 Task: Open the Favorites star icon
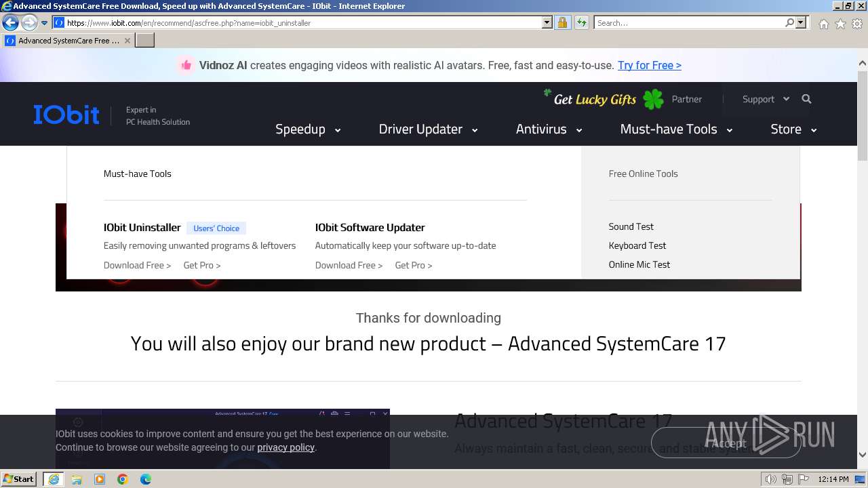click(840, 24)
